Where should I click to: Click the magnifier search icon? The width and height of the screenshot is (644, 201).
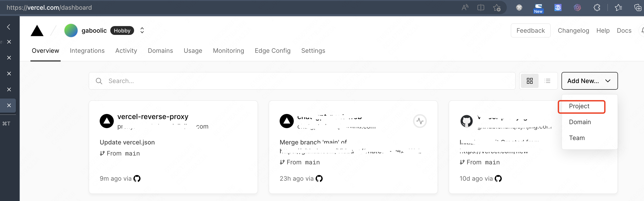coord(99,81)
